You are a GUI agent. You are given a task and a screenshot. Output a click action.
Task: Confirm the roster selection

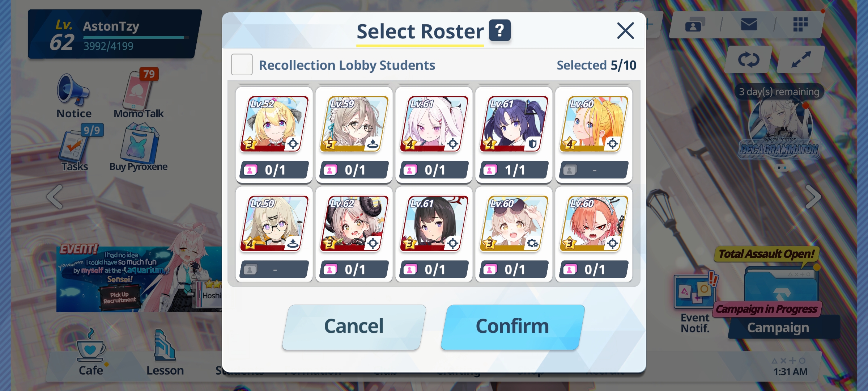[512, 327]
